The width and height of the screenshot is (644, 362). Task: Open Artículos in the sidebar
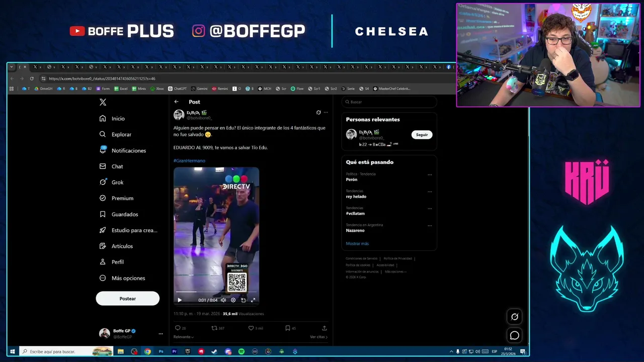pyautogui.click(x=116, y=246)
